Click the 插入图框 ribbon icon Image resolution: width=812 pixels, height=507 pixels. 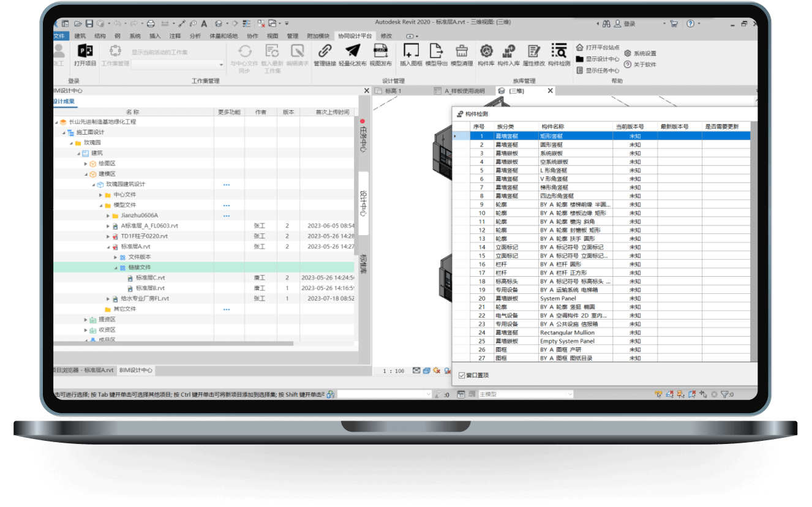coord(411,51)
